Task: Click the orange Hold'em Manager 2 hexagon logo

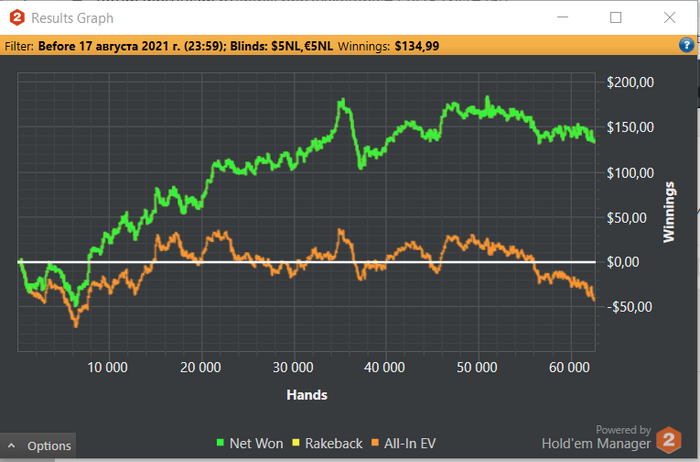Action: point(669,440)
